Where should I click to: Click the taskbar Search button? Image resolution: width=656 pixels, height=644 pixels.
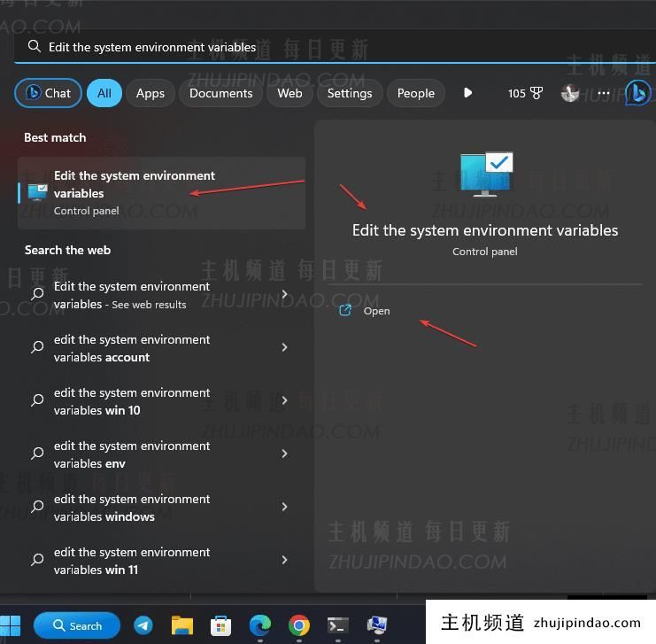tap(77, 625)
